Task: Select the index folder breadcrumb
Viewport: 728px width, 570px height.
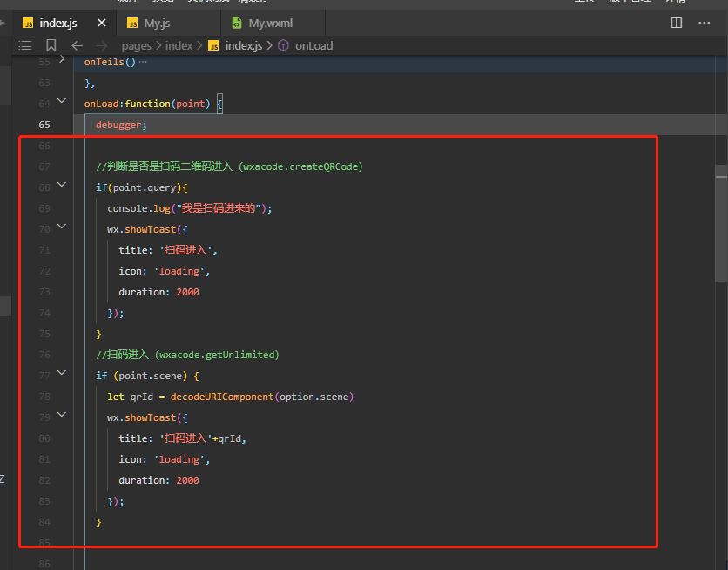Action: 179,45
